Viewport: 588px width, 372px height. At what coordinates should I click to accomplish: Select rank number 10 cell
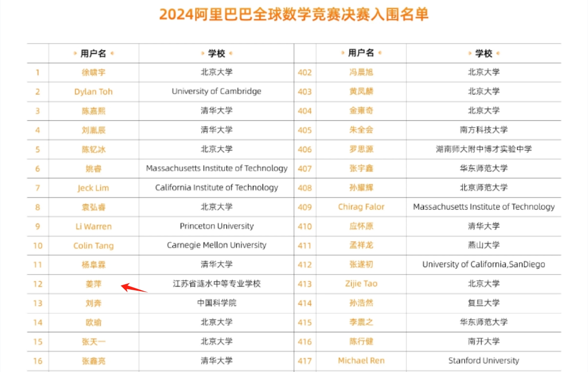[38, 246]
